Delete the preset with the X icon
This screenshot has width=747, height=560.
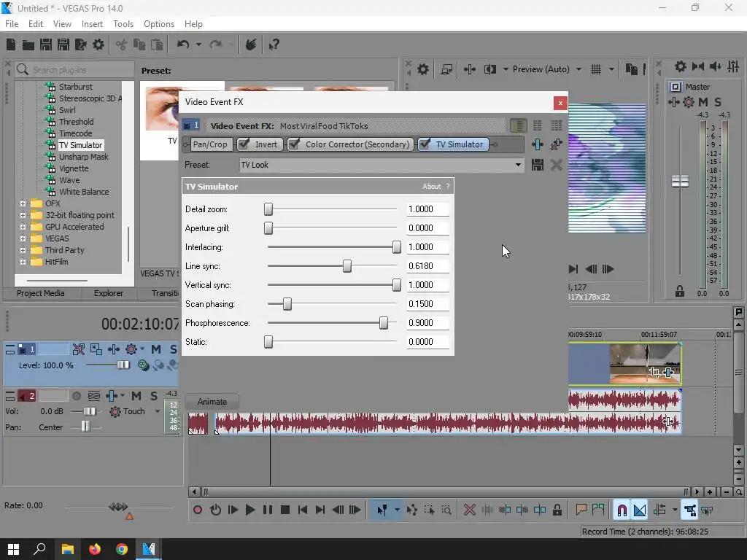click(x=556, y=166)
